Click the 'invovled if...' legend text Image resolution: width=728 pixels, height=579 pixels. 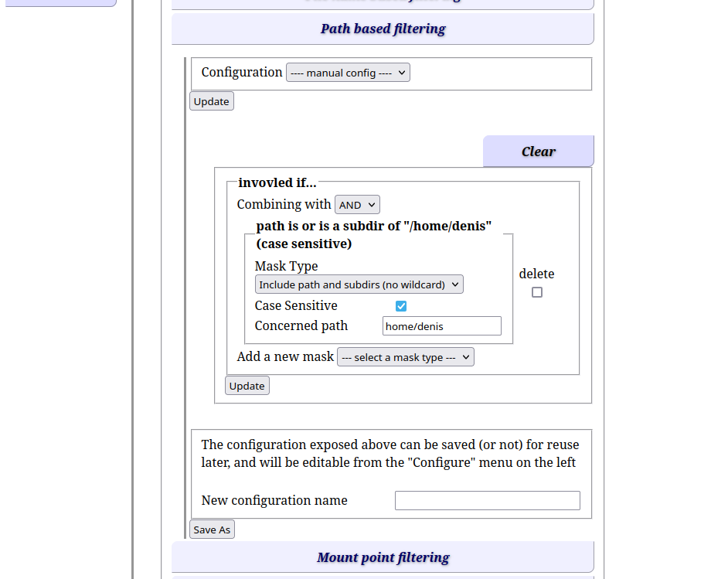click(277, 182)
